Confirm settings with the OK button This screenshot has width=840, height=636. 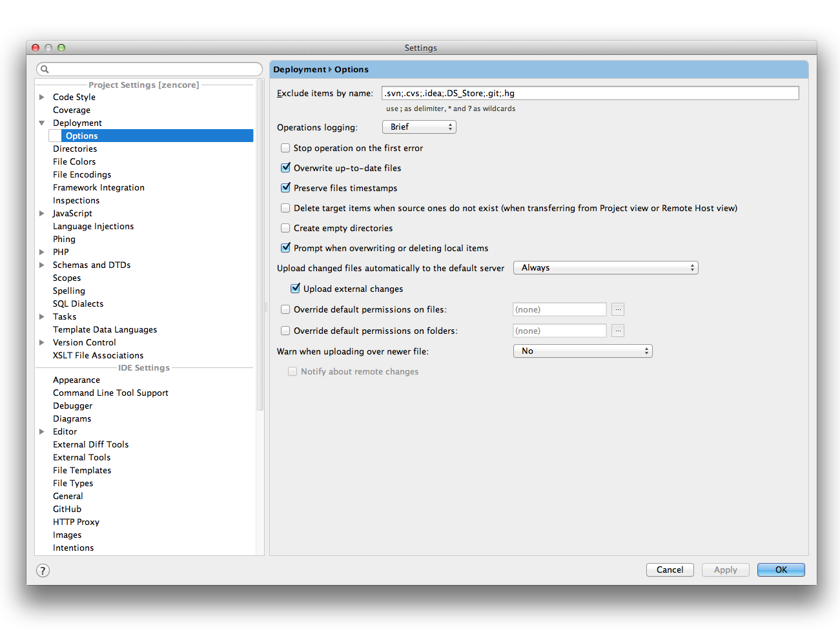(781, 569)
